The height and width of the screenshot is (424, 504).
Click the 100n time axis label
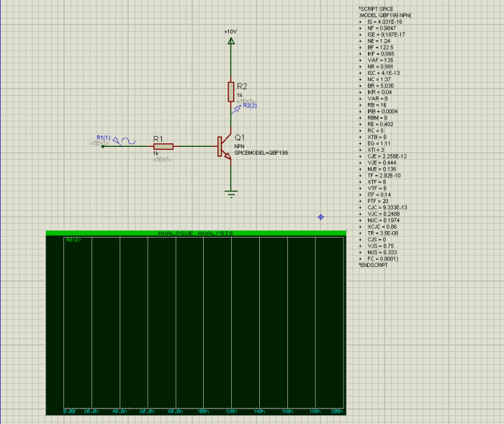point(203,411)
